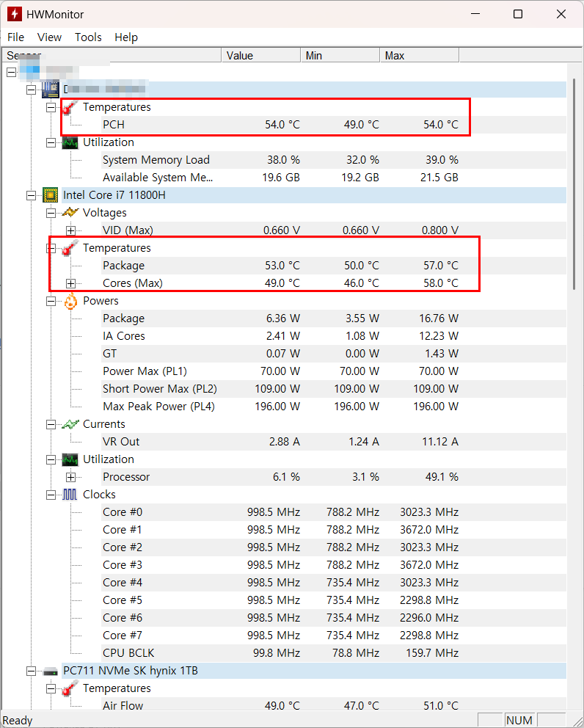Collapse the Powers section
This screenshot has width=584, height=728.
[x=51, y=301]
